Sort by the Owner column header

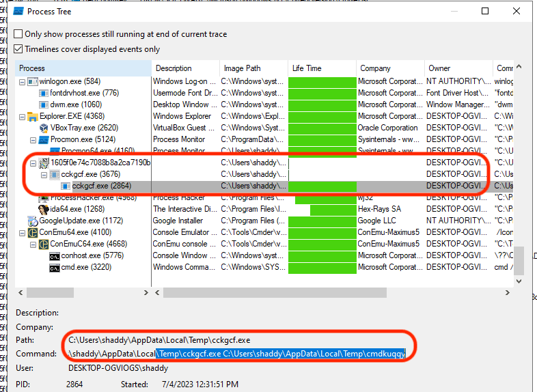[x=458, y=68]
